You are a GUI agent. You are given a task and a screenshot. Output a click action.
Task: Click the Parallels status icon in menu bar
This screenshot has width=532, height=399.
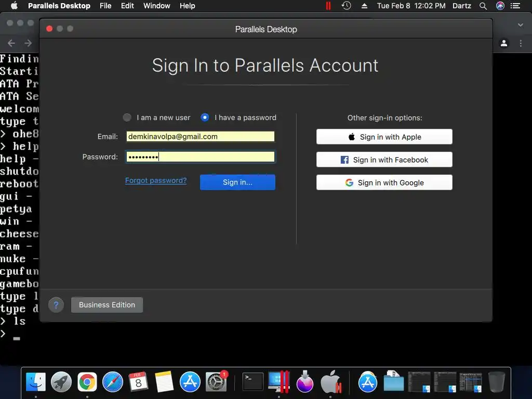(x=328, y=6)
